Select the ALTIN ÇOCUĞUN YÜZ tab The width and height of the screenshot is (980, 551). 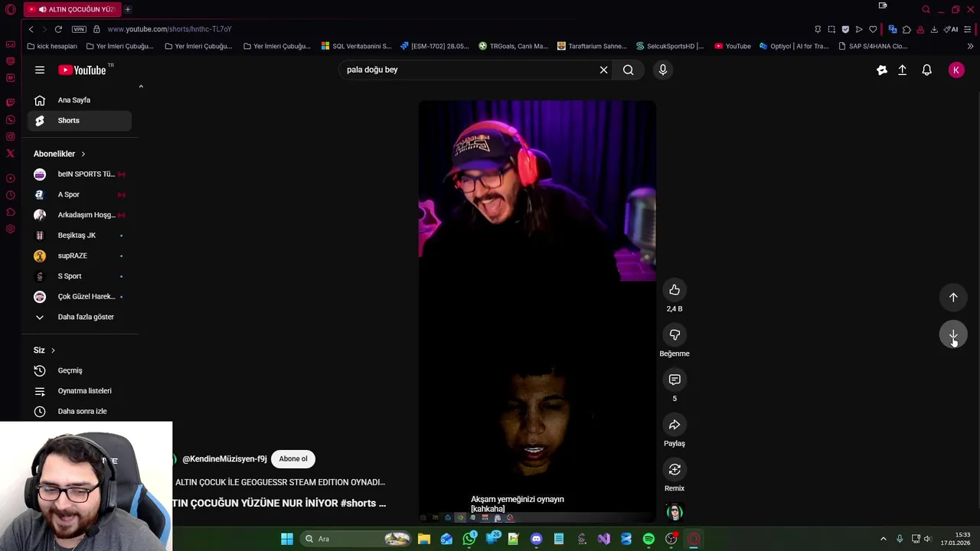pos(72,9)
